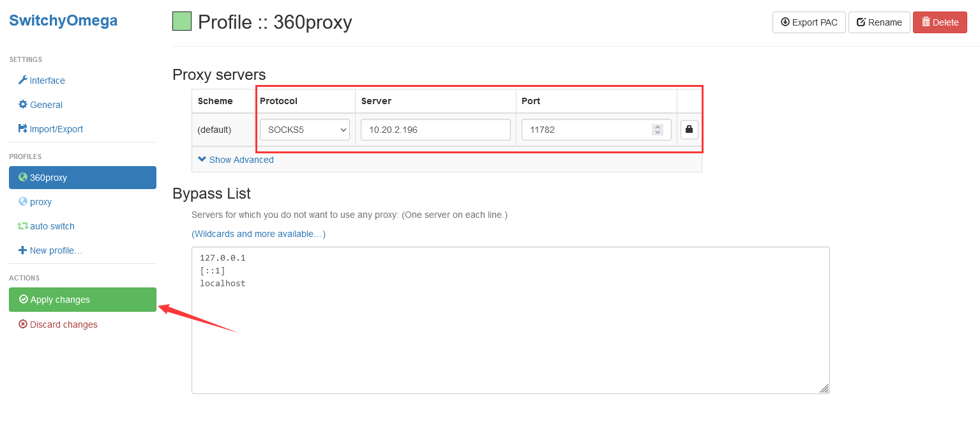Delete the 360proxy profile
Screen dimensions: 980x428
tap(940, 22)
